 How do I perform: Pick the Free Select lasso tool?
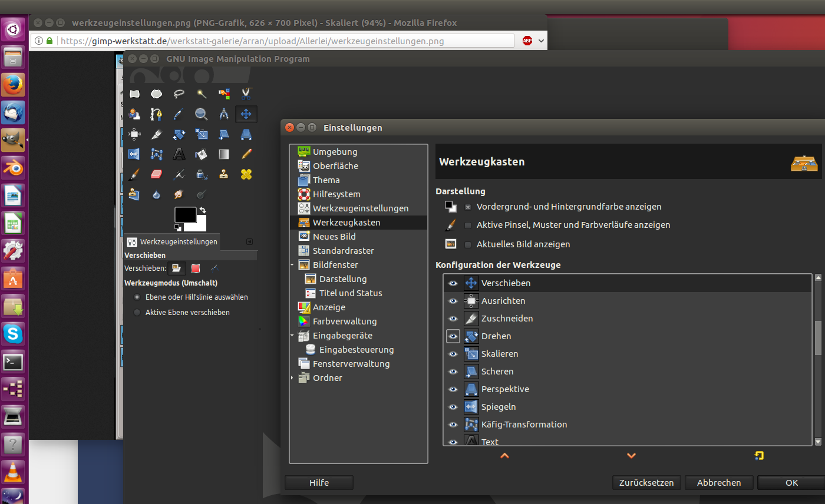tap(179, 93)
